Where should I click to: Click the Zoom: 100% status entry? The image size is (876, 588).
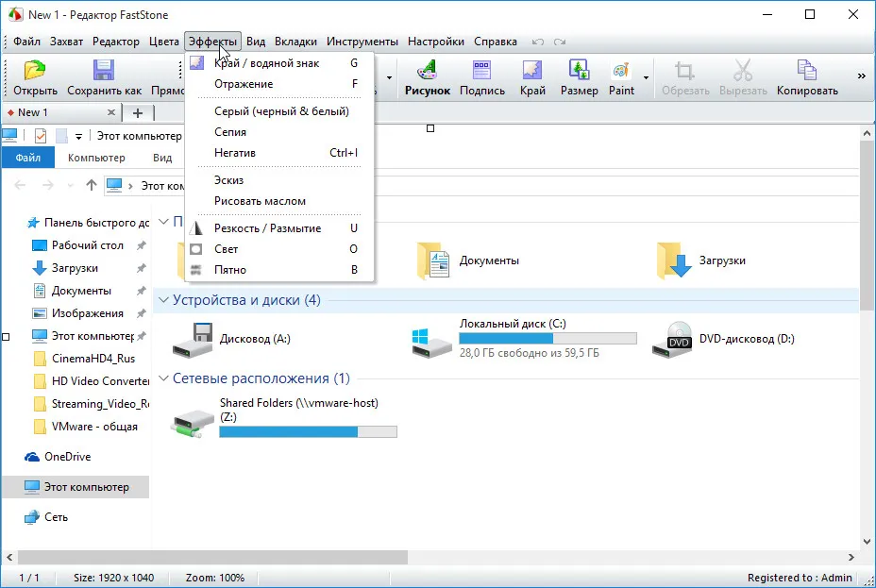coord(215,578)
